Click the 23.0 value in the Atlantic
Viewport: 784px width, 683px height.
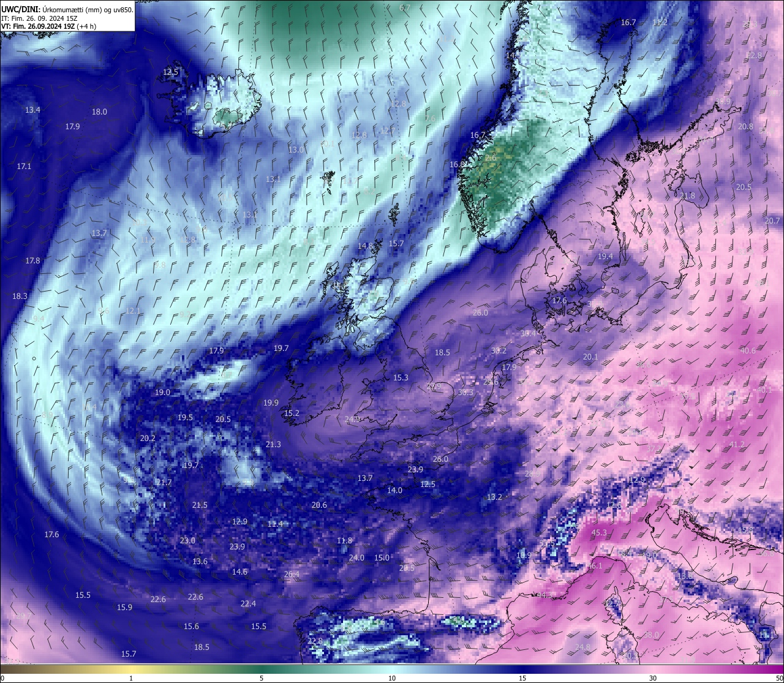[x=187, y=541]
